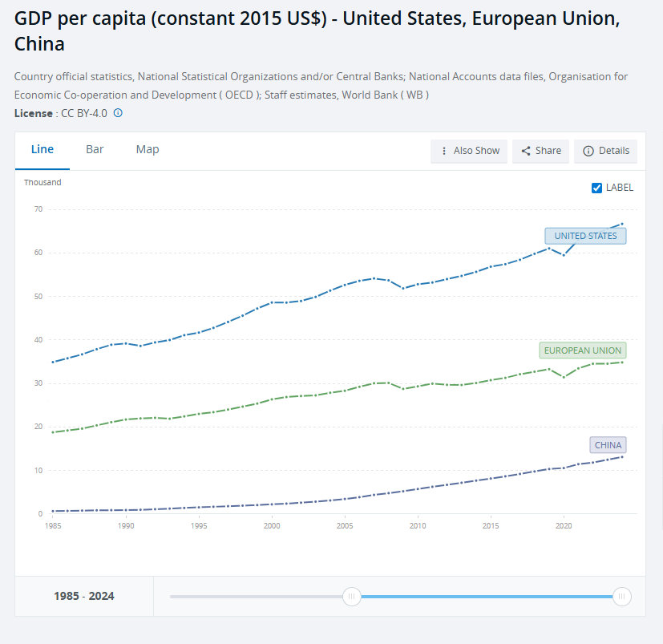
Task: Switch to the Map tab
Action: [x=148, y=149]
